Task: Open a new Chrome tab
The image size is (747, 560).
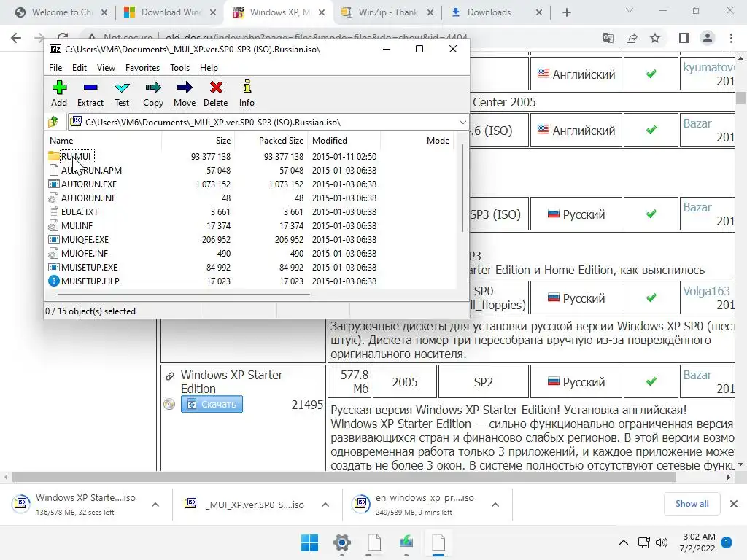Action: (x=566, y=12)
